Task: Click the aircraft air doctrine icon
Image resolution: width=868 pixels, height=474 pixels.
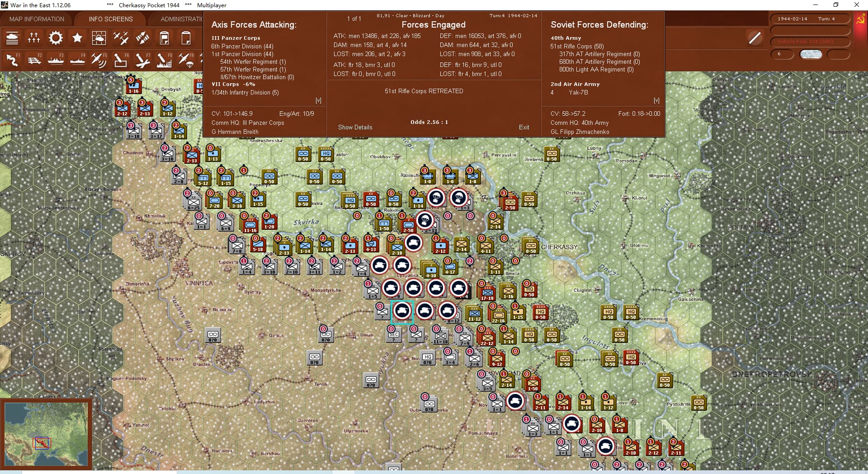Action: (x=121, y=38)
